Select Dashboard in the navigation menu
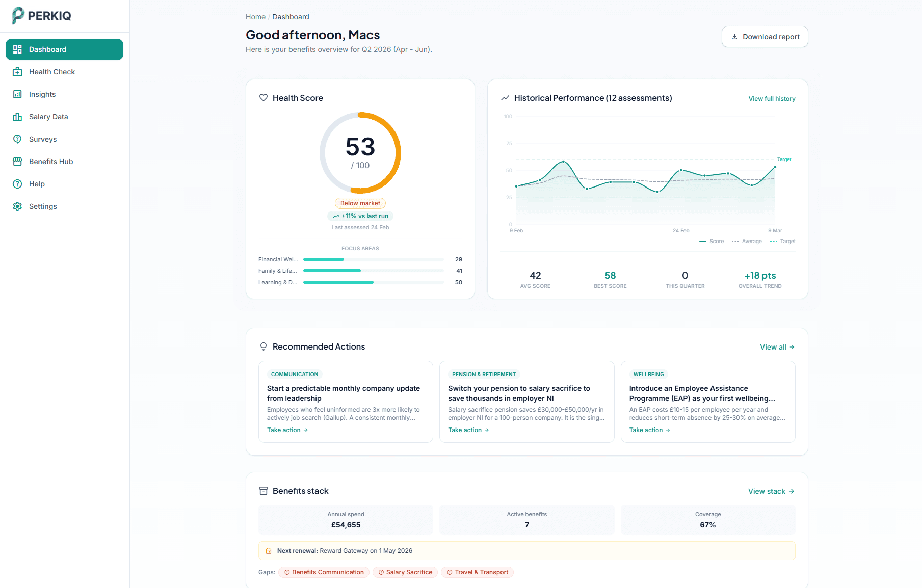 click(47, 49)
